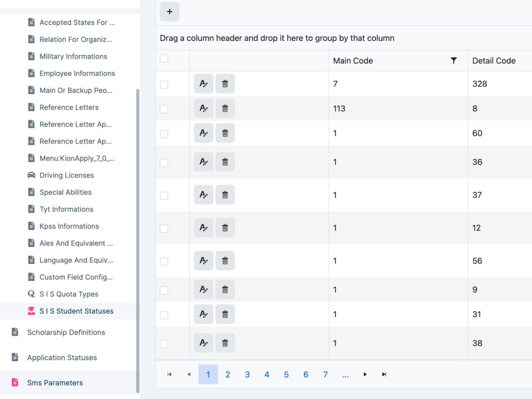Edit the row with Detail Code 9
The height and width of the screenshot is (399, 532).
pyautogui.click(x=204, y=290)
